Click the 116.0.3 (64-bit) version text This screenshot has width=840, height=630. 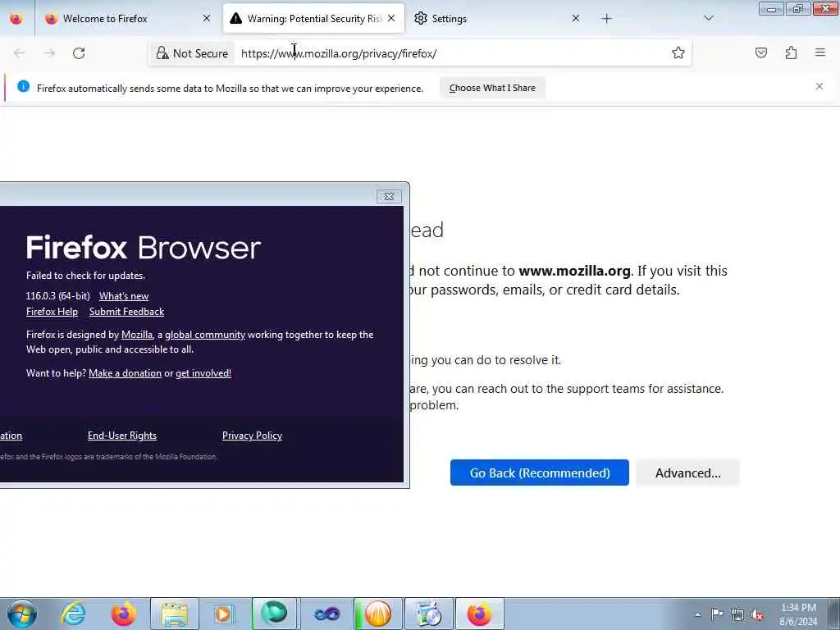click(x=58, y=296)
